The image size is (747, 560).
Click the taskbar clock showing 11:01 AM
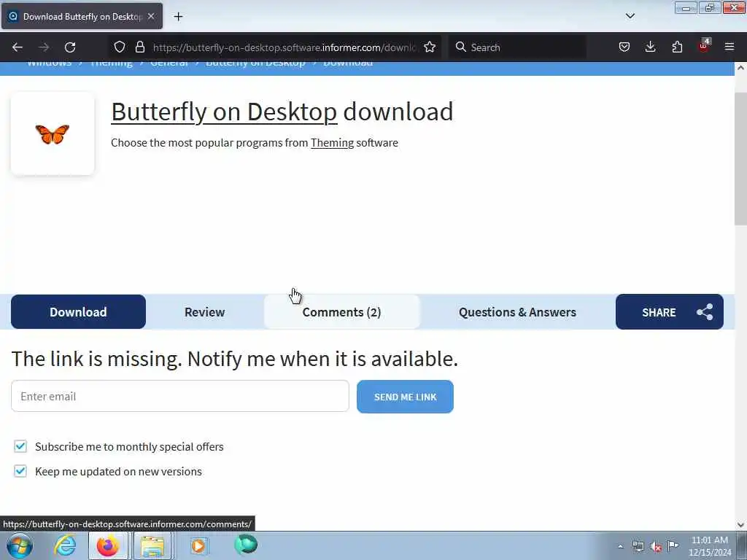710,546
